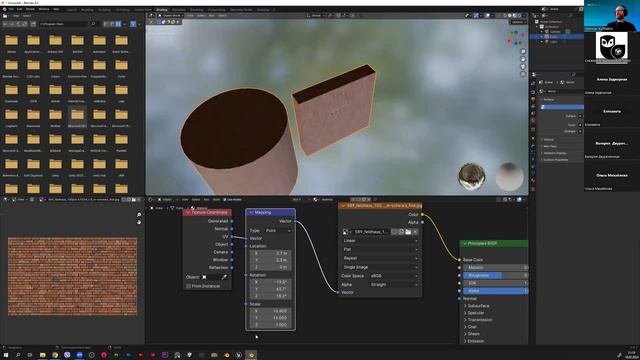Click the viewport navigation axis gizmo
Viewport: 640px width, 360px height.
click(515, 38)
